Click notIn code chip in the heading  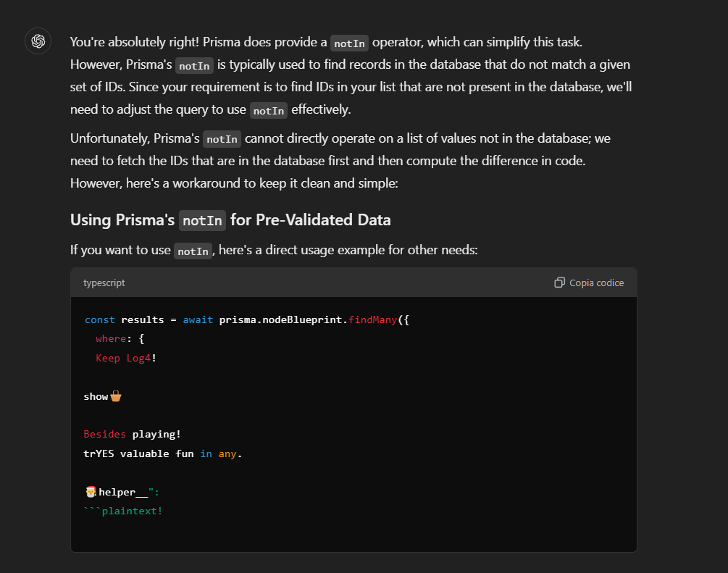[202, 220]
